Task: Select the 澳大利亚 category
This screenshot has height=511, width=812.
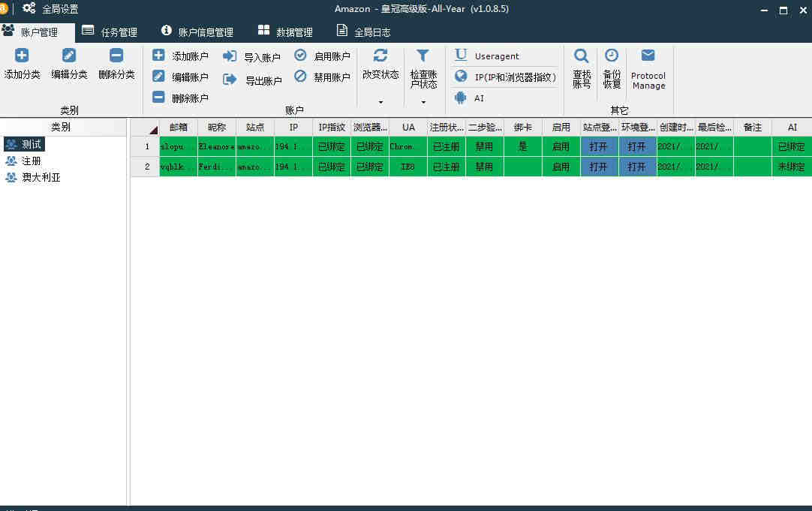Action: pyautogui.click(x=41, y=178)
